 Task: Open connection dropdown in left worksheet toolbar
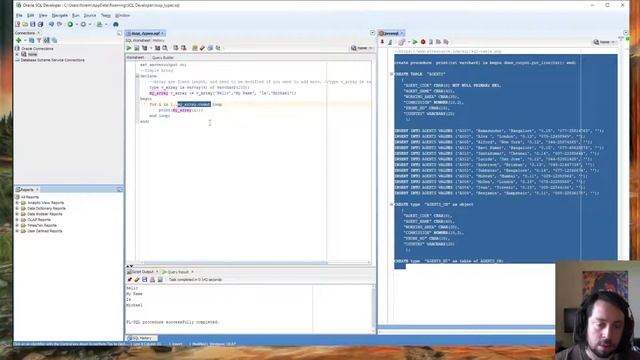pos(362,48)
